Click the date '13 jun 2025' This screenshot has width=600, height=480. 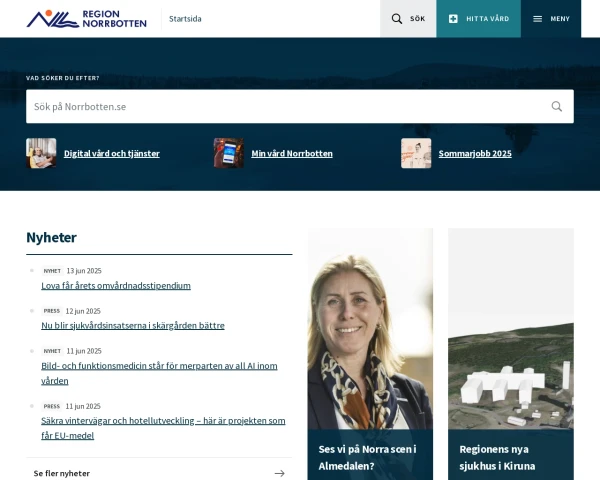click(x=84, y=271)
